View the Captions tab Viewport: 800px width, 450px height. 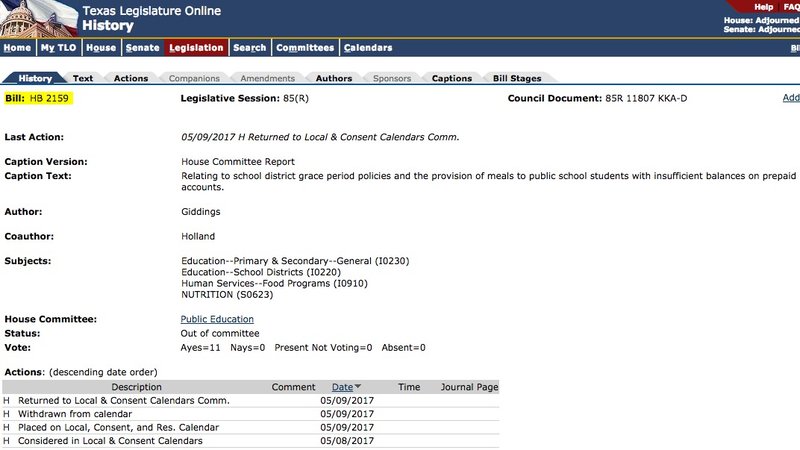coord(451,78)
